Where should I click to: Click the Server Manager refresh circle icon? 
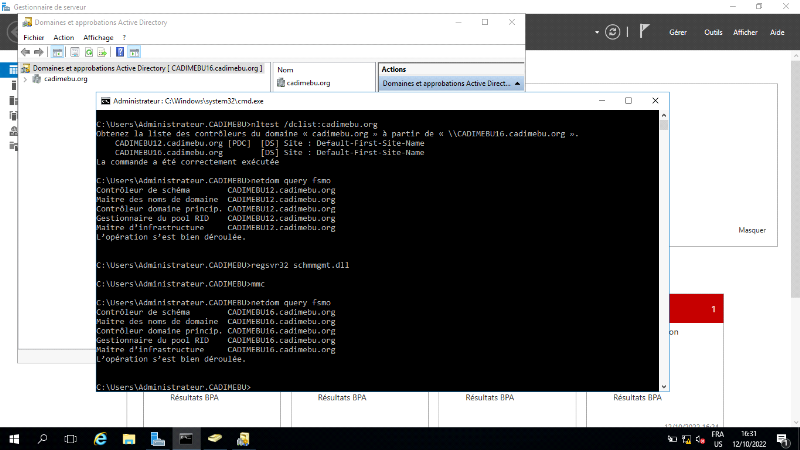coord(612,32)
